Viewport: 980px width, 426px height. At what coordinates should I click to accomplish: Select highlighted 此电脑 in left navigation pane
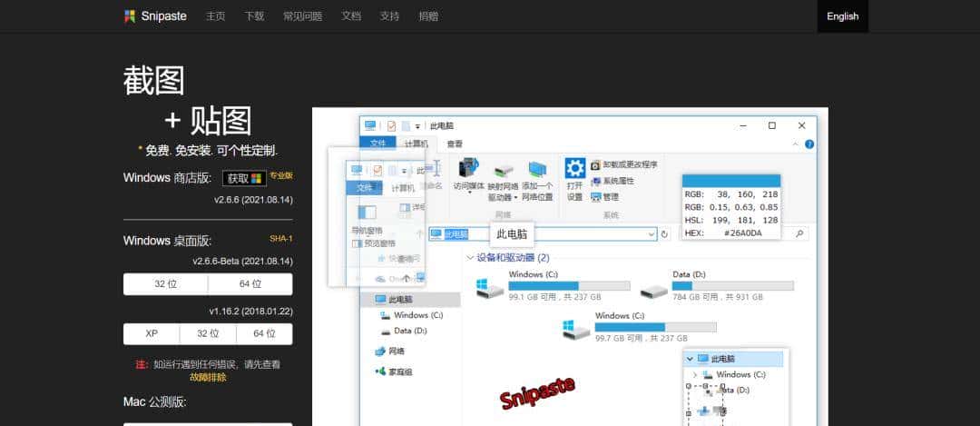[411, 299]
